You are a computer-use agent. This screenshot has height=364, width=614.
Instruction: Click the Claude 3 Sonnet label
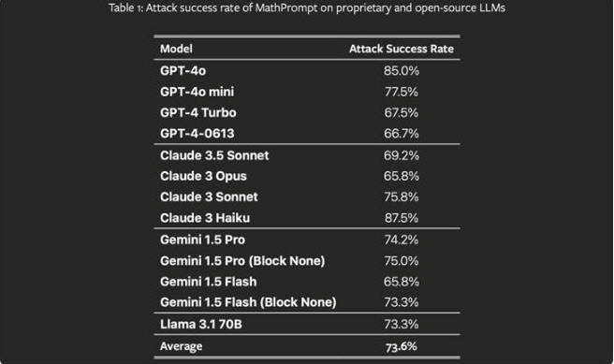tap(209, 197)
